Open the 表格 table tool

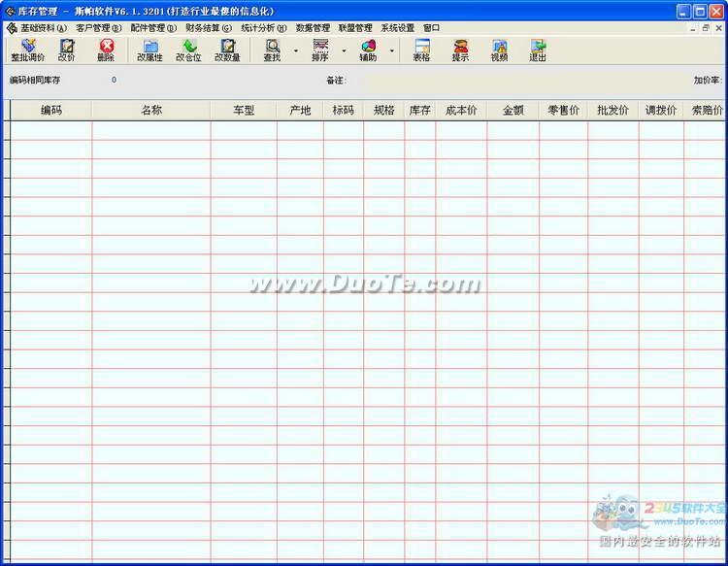click(x=421, y=50)
